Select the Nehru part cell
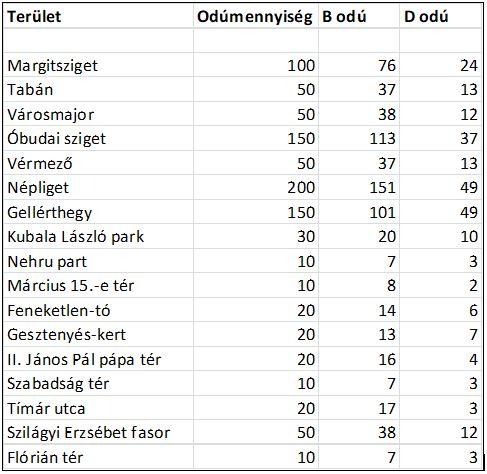 [x=99, y=261]
